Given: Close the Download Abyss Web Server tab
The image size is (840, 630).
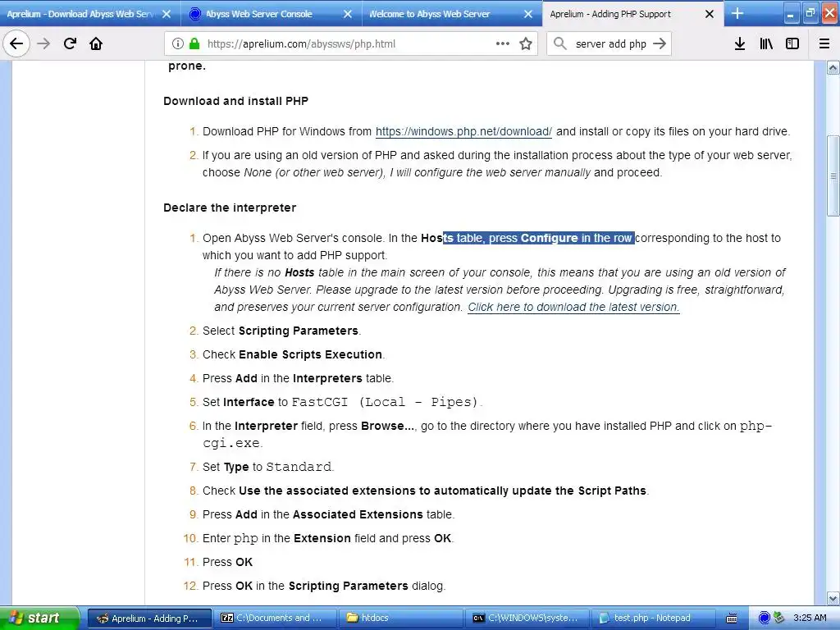Looking at the screenshot, I should (x=167, y=14).
